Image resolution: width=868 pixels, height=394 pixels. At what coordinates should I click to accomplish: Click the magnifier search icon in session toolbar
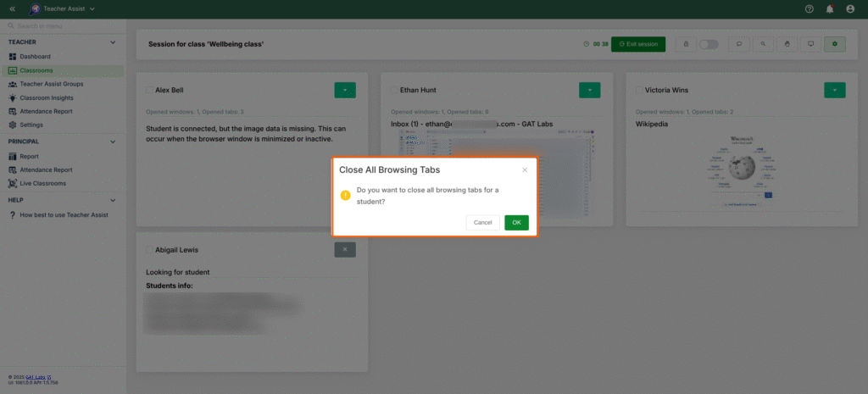[x=763, y=43]
